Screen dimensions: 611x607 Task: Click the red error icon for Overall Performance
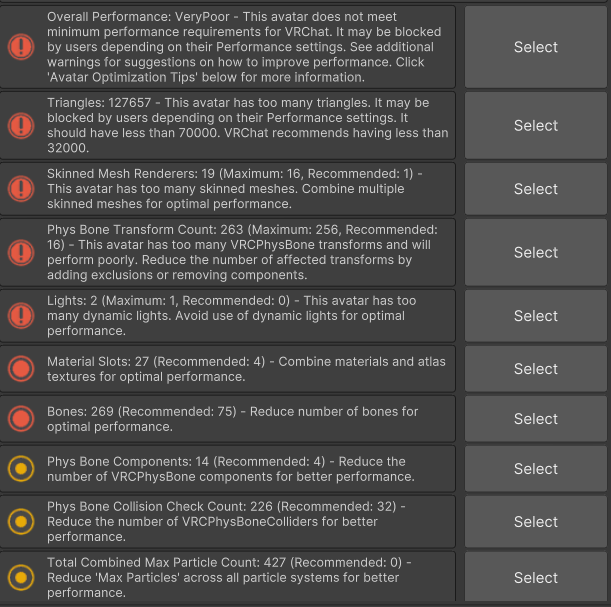pos(21,47)
